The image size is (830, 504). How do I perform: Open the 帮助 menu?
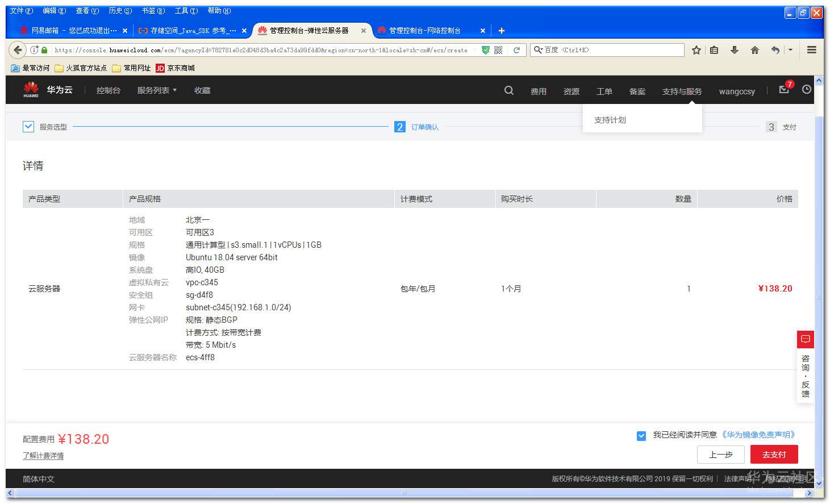pos(219,11)
